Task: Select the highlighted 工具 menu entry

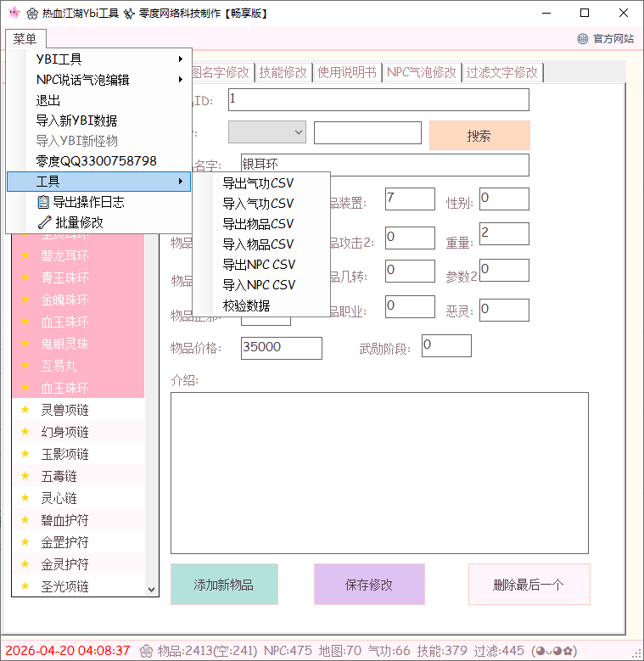Action: [x=99, y=182]
